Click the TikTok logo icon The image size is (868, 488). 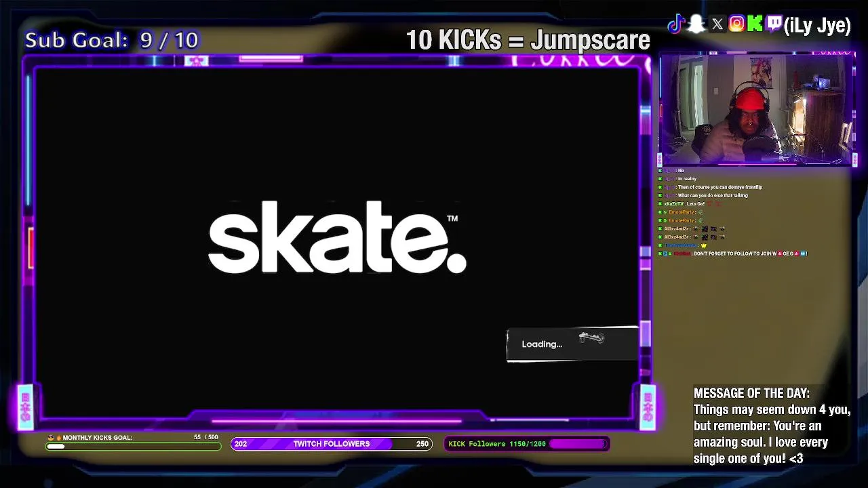675,25
